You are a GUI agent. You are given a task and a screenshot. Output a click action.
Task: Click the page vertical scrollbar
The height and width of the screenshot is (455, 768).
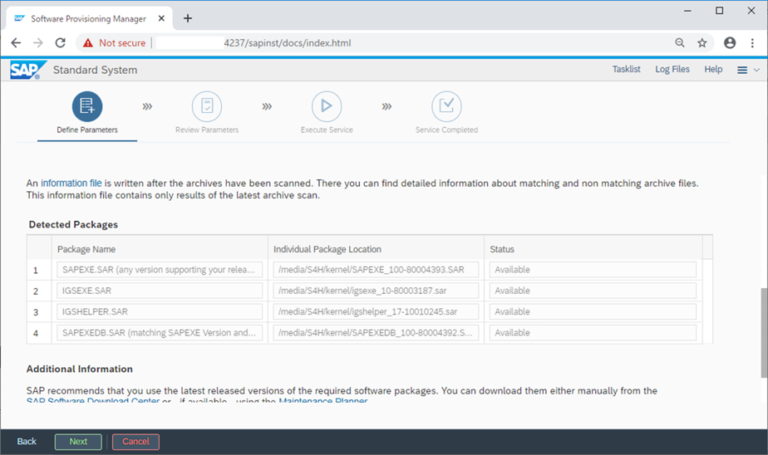[762, 330]
